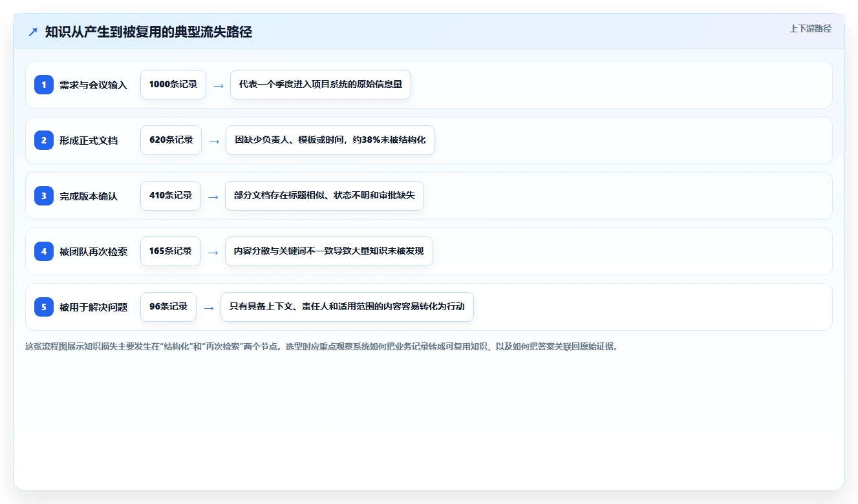Click step badge 4 for 被团队再次检索
The height and width of the screenshot is (504, 858).
[44, 251]
